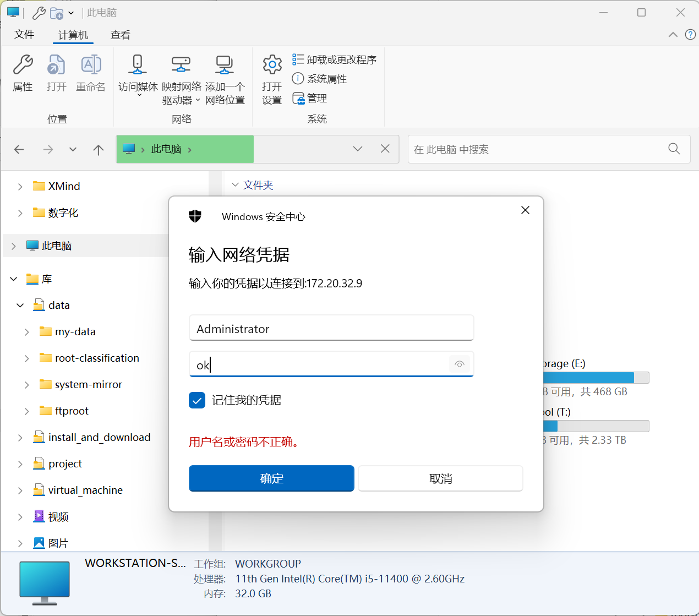Click the Storage (E:) drive usage bar
Viewport: 699px width, 616px height.
(596, 378)
